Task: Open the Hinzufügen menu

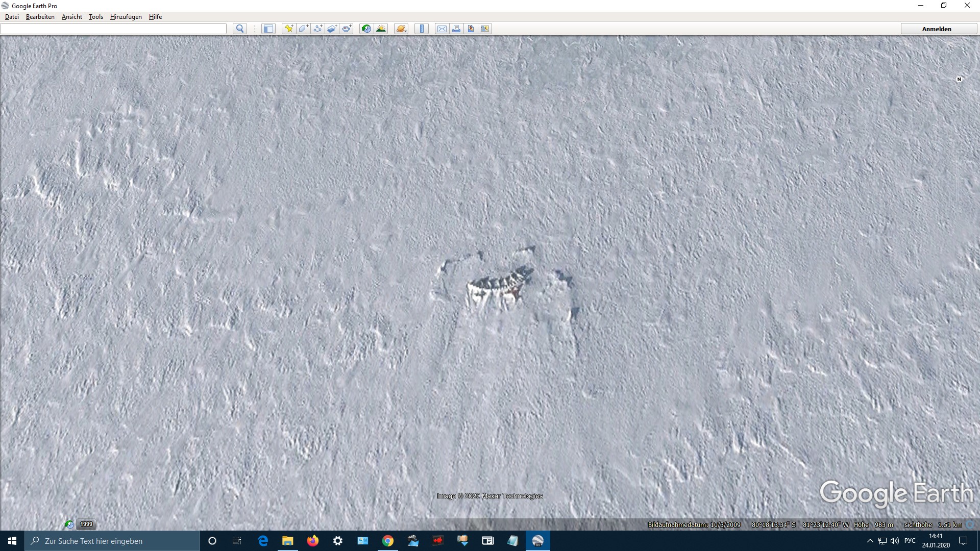Action: (x=126, y=17)
